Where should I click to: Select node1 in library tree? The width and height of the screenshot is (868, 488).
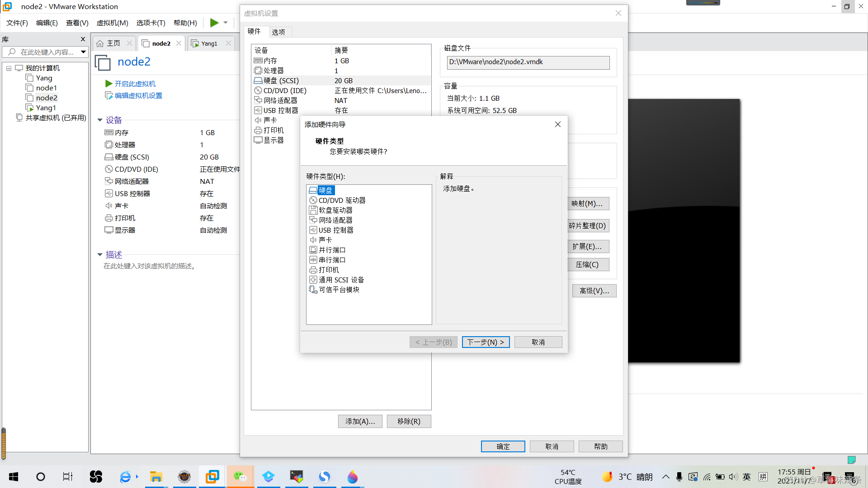click(46, 88)
